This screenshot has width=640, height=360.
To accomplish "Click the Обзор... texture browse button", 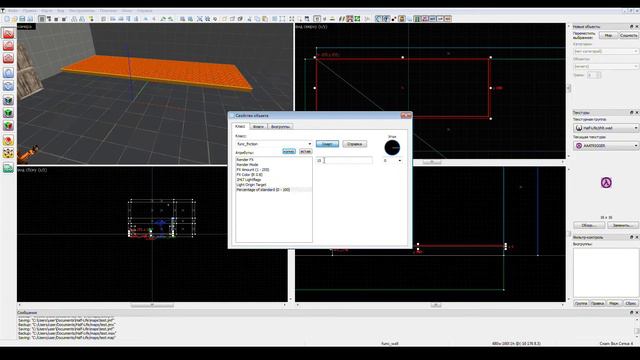I will [x=589, y=225].
